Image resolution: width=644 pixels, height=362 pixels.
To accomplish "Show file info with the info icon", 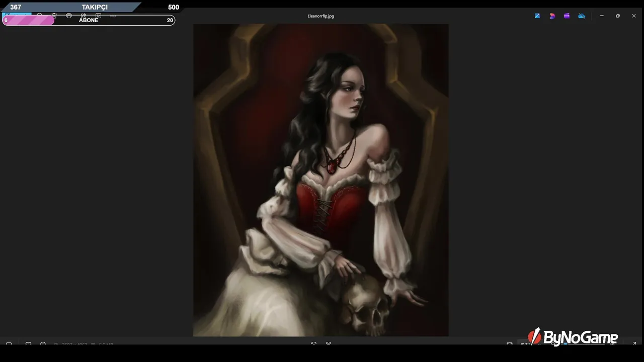I will [x=43, y=344].
